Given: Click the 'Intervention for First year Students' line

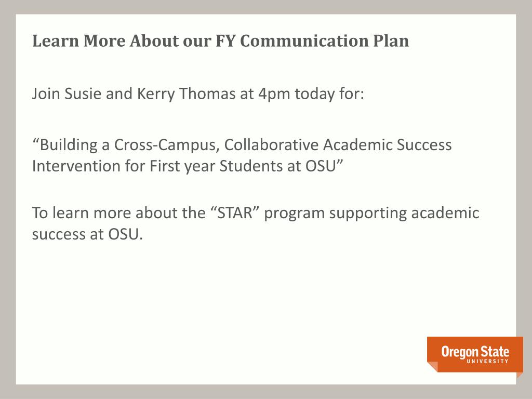Looking at the screenshot, I should (188, 166).
